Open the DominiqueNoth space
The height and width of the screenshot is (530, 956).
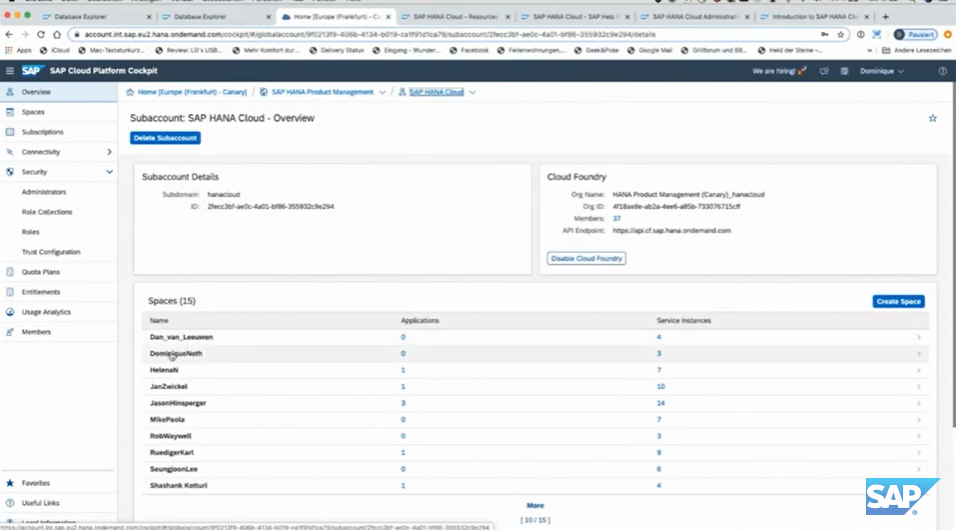[x=176, y=354]
